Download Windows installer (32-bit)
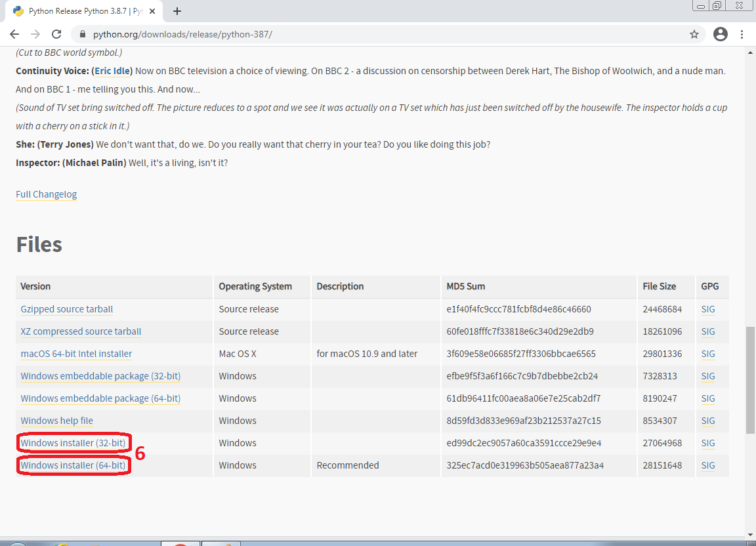The width and height of the screenshot is (756, 546). tap(73, 443)
